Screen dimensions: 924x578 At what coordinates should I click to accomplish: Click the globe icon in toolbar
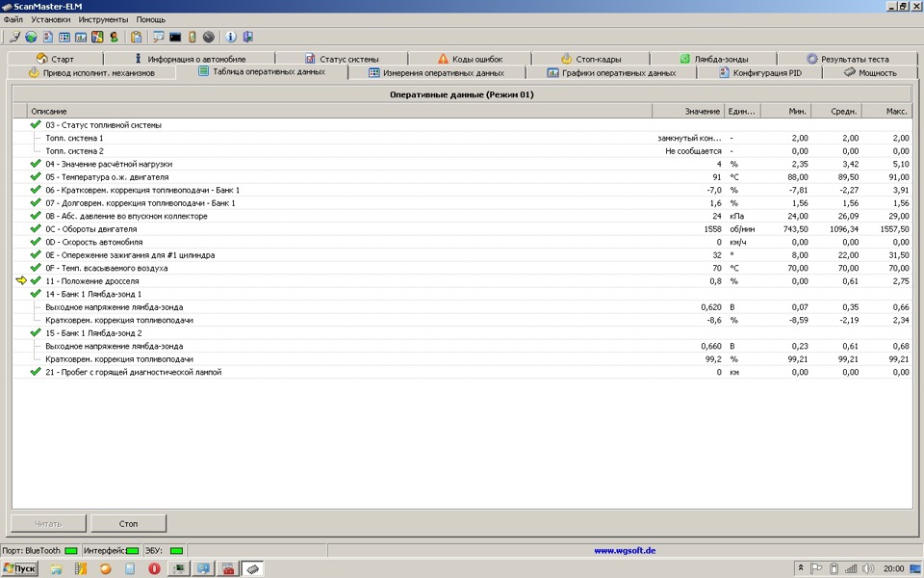(x=31, y=38)
